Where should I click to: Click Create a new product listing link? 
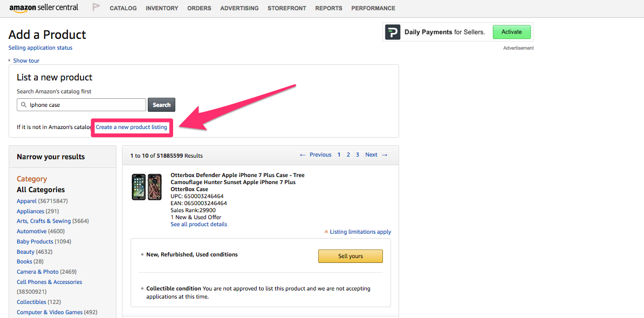pyautogui.click(x=132, y=127)
